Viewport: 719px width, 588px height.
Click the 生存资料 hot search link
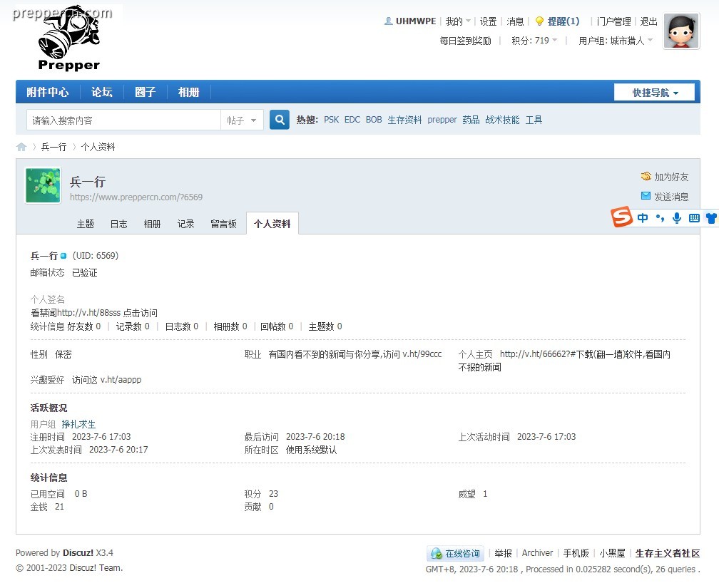click(x=404, y=120)
